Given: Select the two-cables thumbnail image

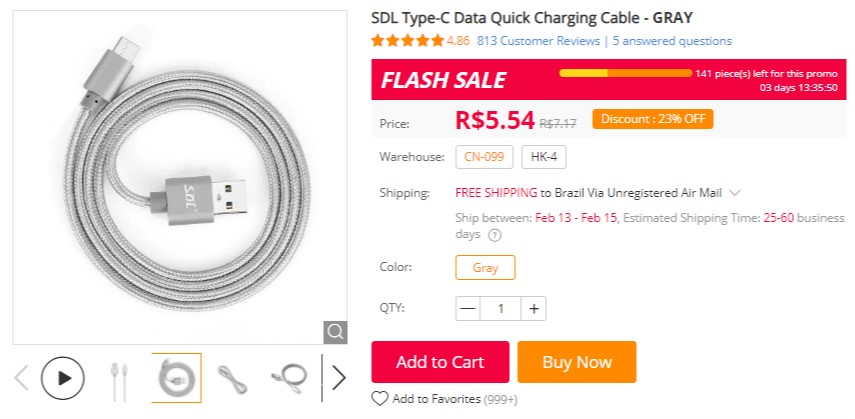Looking at the screenshot, I should tap(119, 378).
